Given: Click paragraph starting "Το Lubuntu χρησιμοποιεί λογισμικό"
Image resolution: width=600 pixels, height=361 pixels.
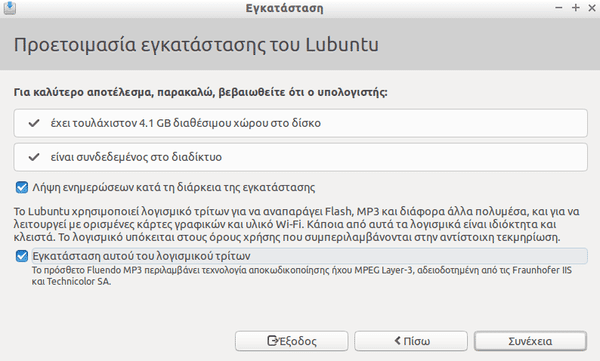Looking at the screenshot, I should point(297,224).
